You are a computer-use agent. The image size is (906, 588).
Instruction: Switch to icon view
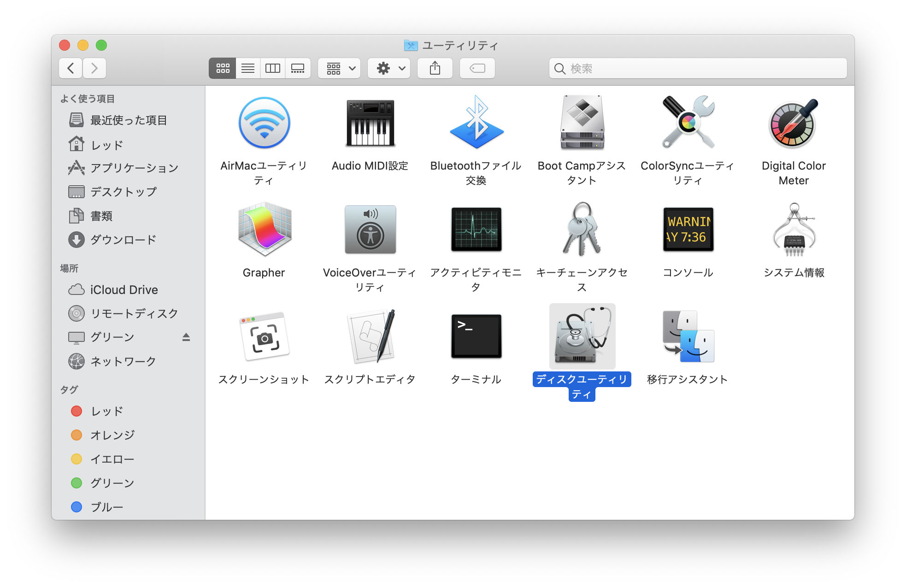223,68
